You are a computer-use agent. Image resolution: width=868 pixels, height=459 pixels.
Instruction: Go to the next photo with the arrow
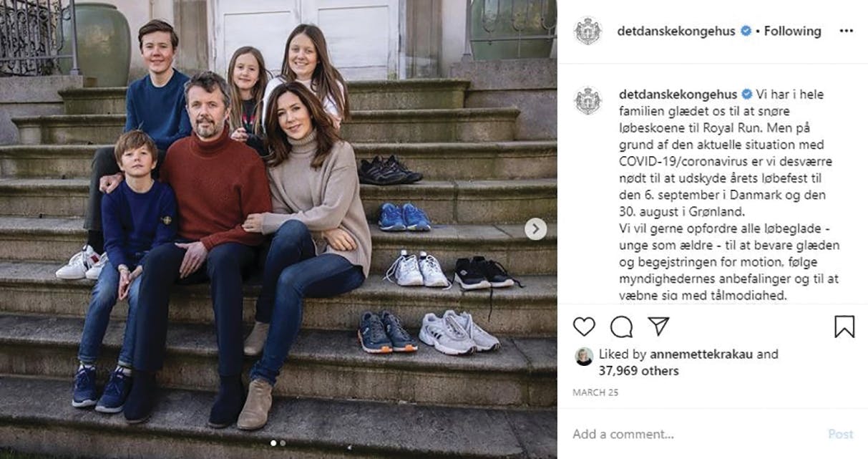tap(535, 229)
